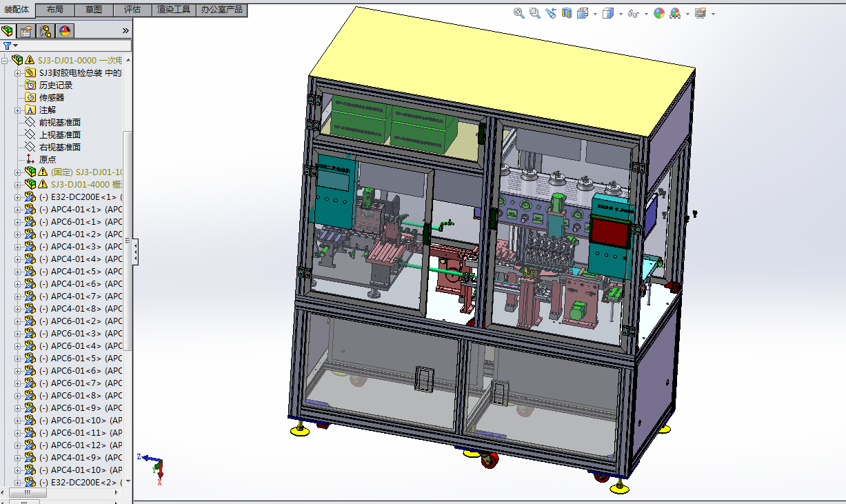846x504 pixels.
Task: Collapse the SJ3-DJ01-0000 root assembly node
Action: coord(5,61)
